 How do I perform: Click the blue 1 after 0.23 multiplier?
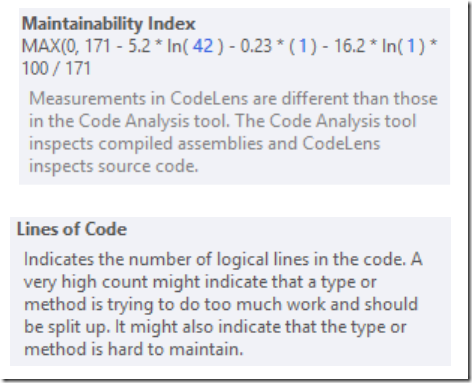pyautogui.click(x=303, y=46)
